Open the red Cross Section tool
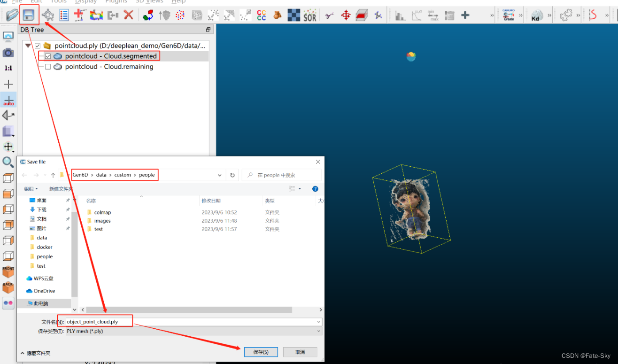Image resolution: width=618 pixels, height=364 pixels. tap(362, 15)
